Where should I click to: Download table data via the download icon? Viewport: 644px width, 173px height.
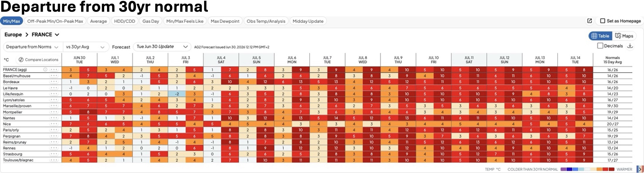click(x=630, y=46)
